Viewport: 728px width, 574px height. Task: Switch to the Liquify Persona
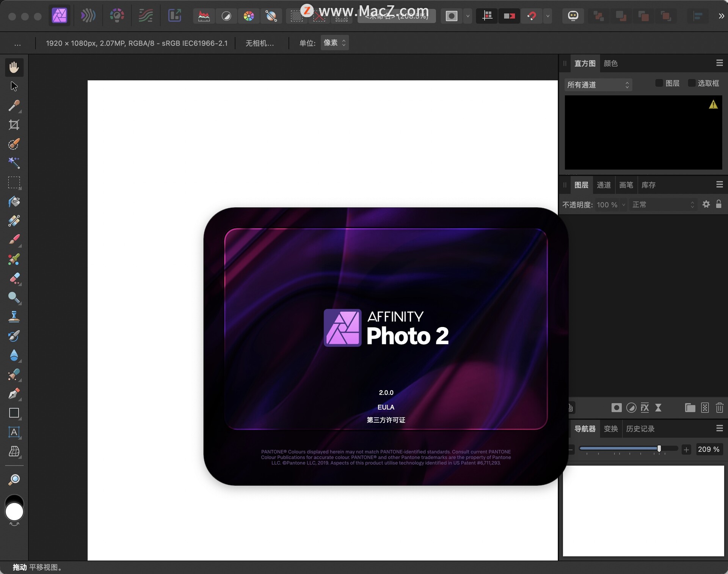[88, 16]
